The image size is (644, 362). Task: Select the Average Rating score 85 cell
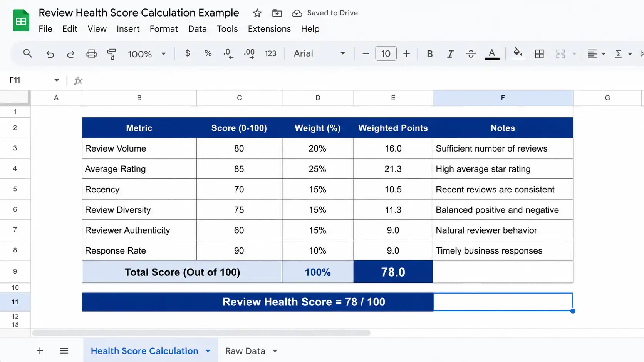[x=239, y=169]
